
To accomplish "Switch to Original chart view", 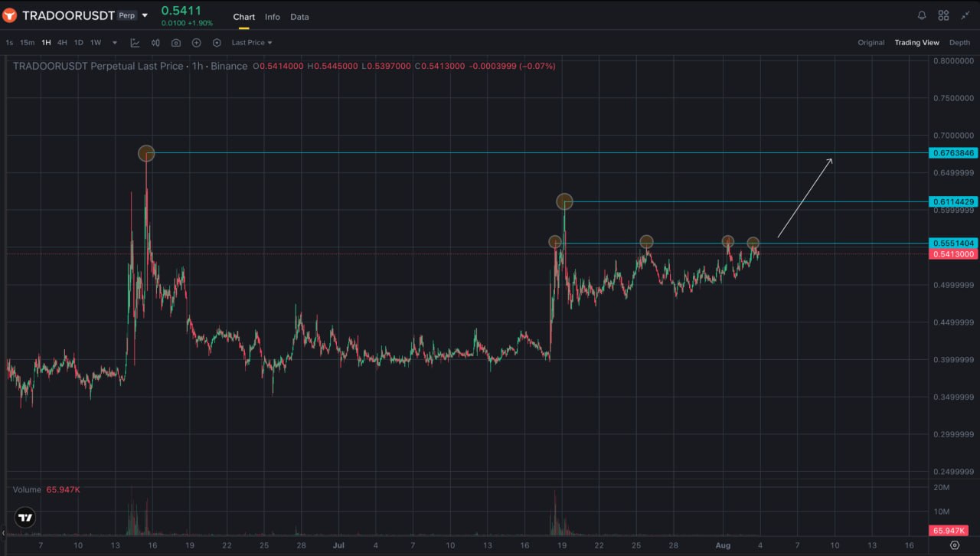I will click(x=871, y=43).
